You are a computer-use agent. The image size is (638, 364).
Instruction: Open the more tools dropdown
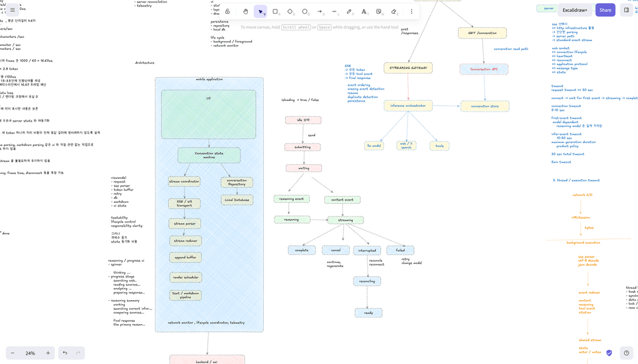coord(411,11)
